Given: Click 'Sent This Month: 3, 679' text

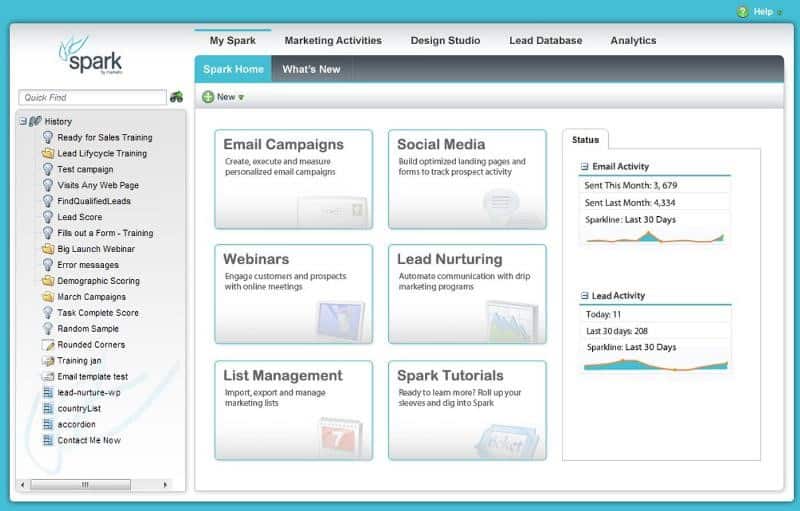Looking at the screenshot, I should click(x=631, y=185).
